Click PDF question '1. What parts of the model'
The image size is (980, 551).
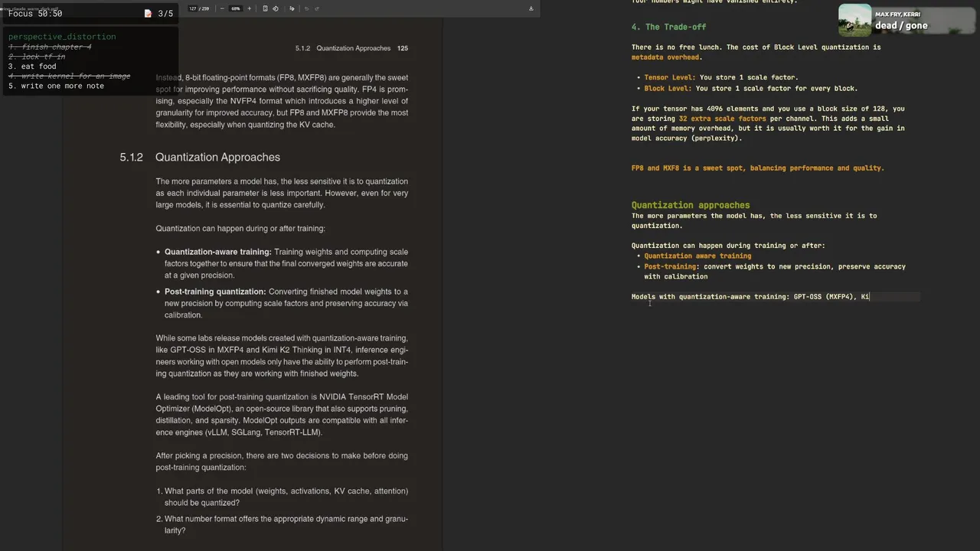282,497
